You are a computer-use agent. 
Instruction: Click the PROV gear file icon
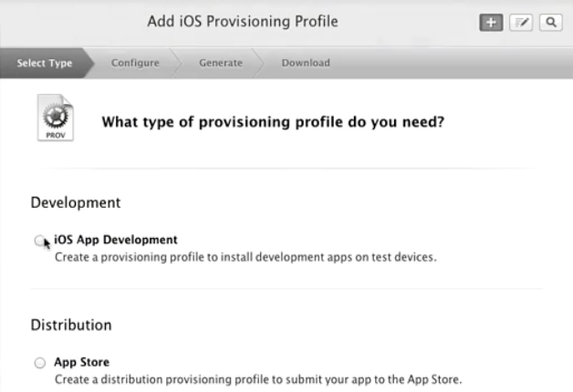point(56,118)
